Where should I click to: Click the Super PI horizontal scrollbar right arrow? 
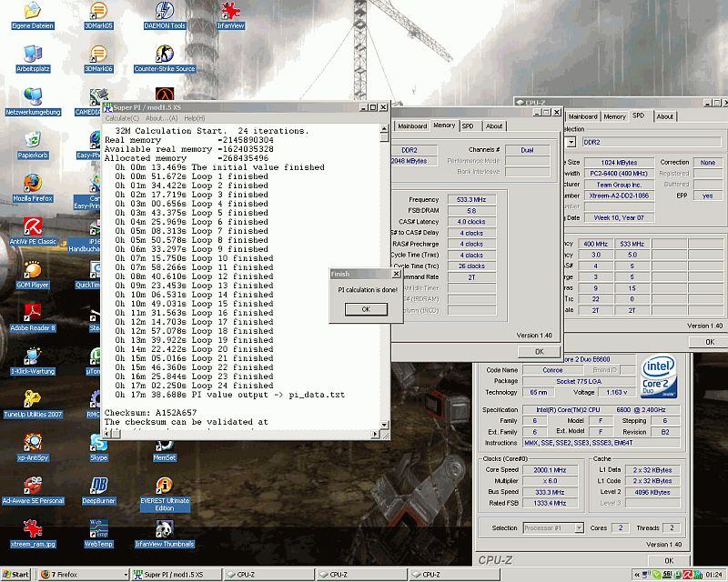coord(375,434)
